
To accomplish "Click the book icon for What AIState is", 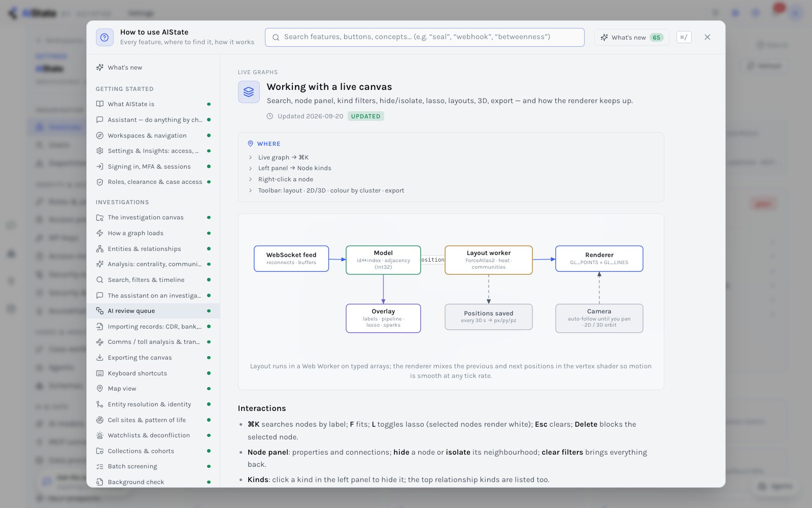I will click(x=100, y=104).
